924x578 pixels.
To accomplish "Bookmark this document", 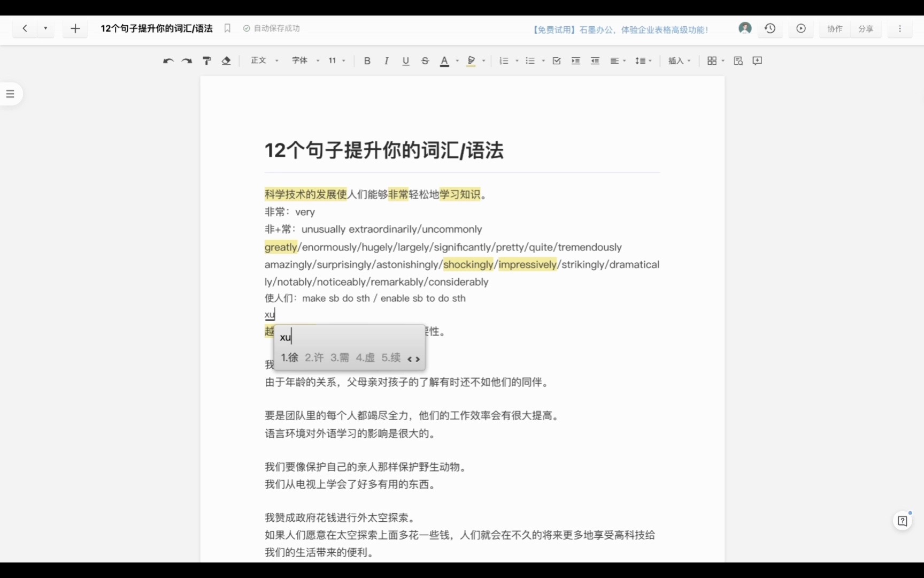I will click(x=227, y=28).
